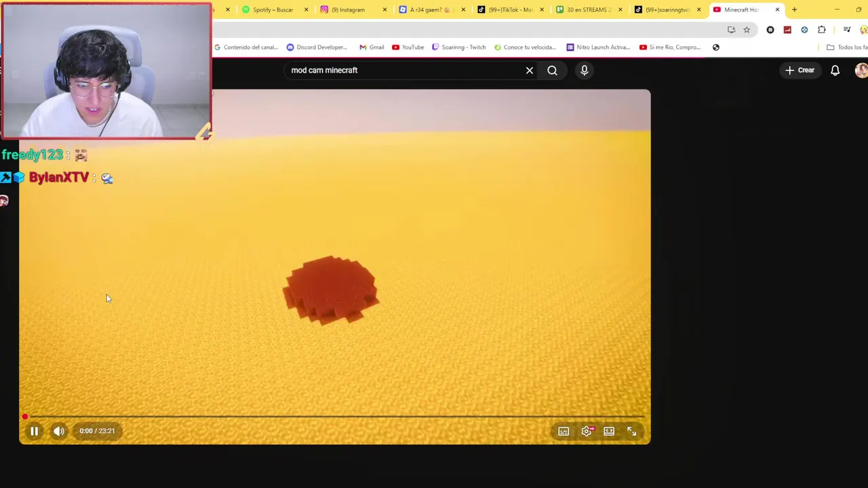Image resolution: width=868 pixels, height=488 pixels.
Task: Click the install app icon in address bar
Action: coord(731,30)
